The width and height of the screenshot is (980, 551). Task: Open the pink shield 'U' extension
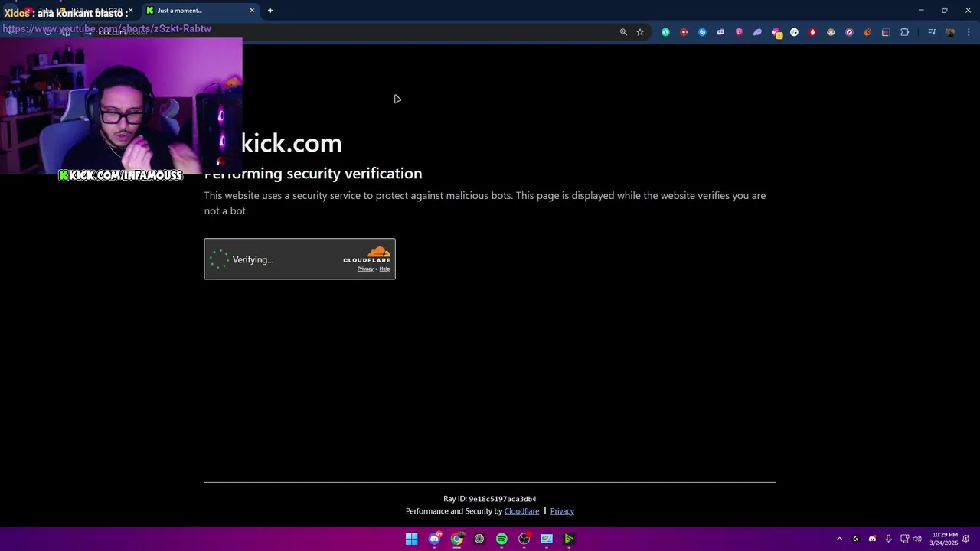tap(739, 32)
